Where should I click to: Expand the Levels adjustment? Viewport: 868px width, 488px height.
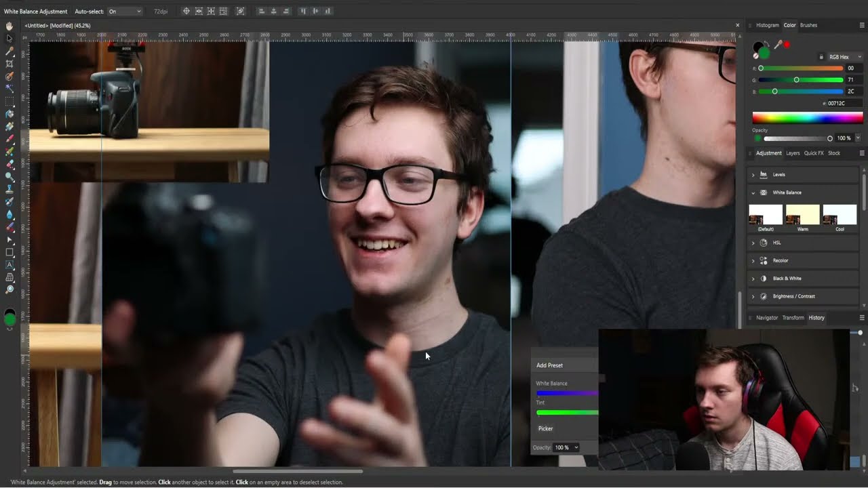(x=753, y=175)
